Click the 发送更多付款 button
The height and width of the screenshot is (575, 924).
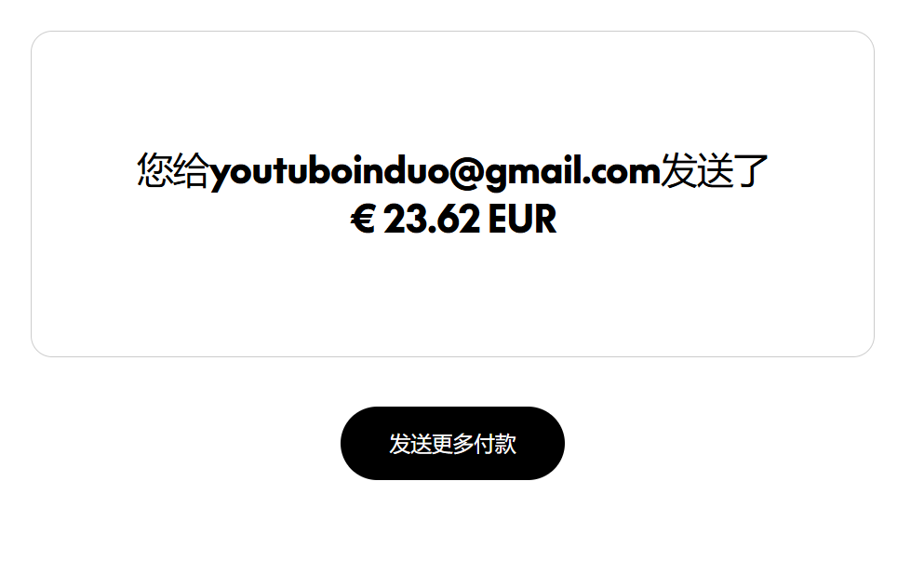point(452,443)
